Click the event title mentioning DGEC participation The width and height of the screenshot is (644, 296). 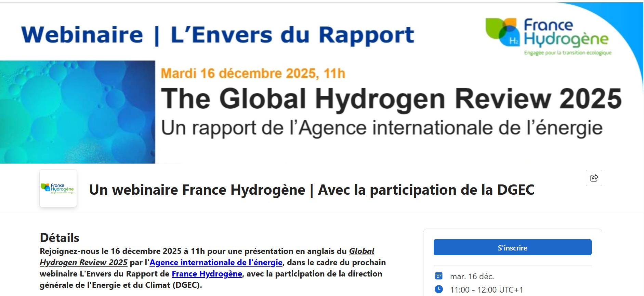pyautogui.click(x=311, y=190)
